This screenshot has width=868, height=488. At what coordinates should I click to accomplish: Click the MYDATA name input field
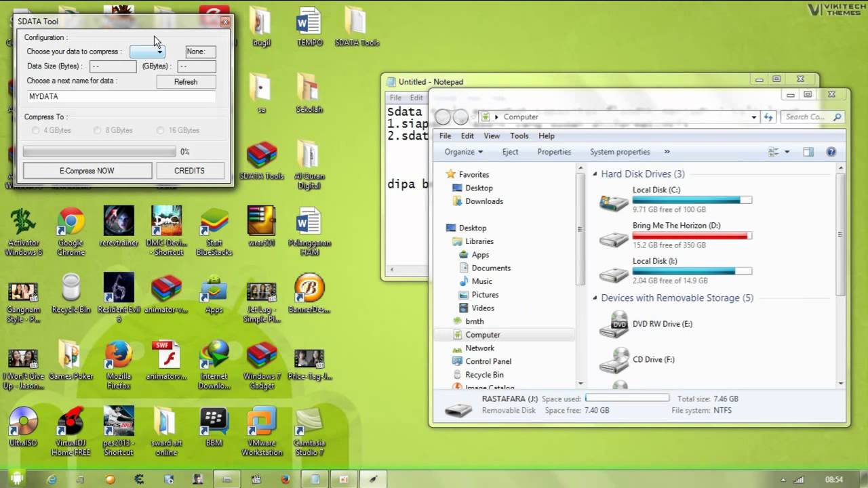pos(121,97)
